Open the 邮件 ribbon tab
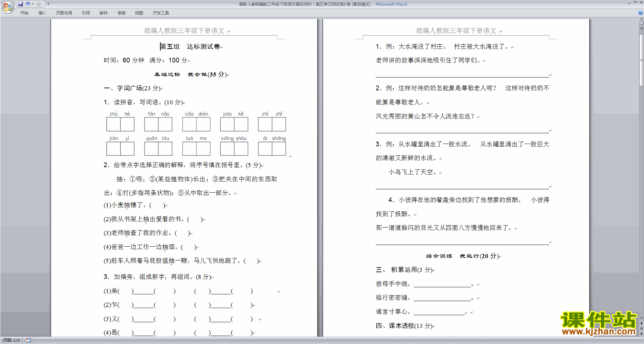Viewport: 644px width, 344px height. tap(104, 13)
